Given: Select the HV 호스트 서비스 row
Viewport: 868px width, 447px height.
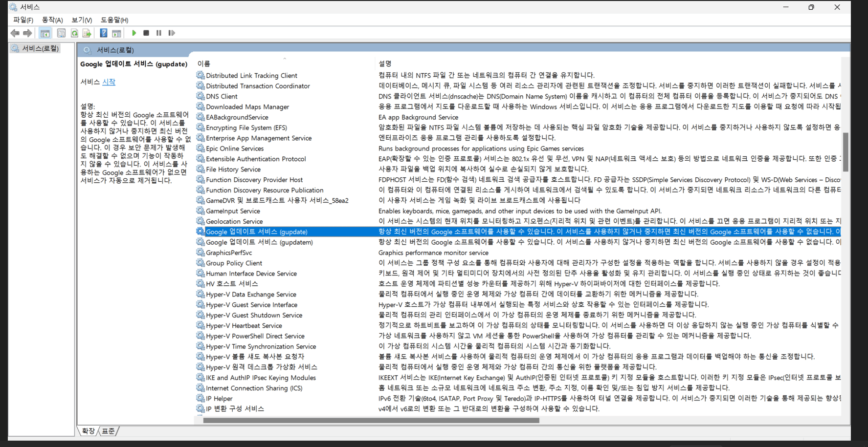Looking at the screenshot, I should tap(518, 284).
